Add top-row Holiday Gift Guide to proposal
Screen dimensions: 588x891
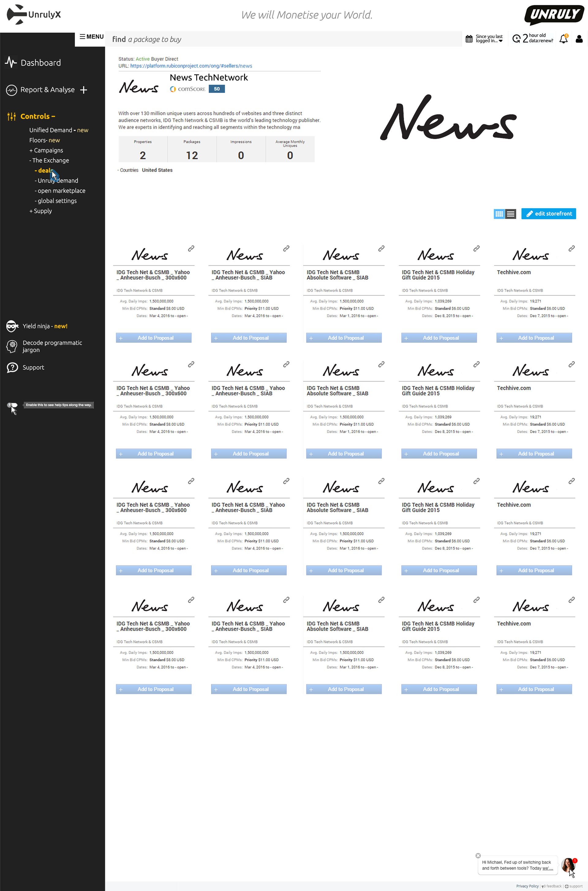point(439,338)
